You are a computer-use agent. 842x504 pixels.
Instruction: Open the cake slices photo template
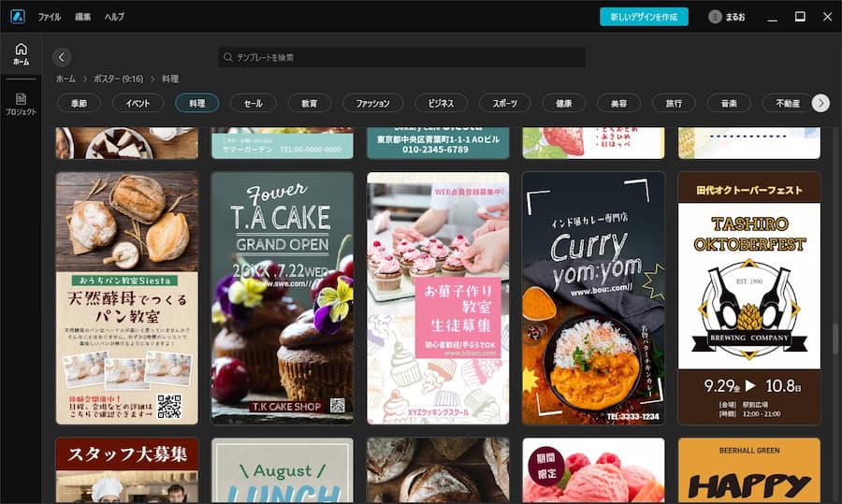126,143
